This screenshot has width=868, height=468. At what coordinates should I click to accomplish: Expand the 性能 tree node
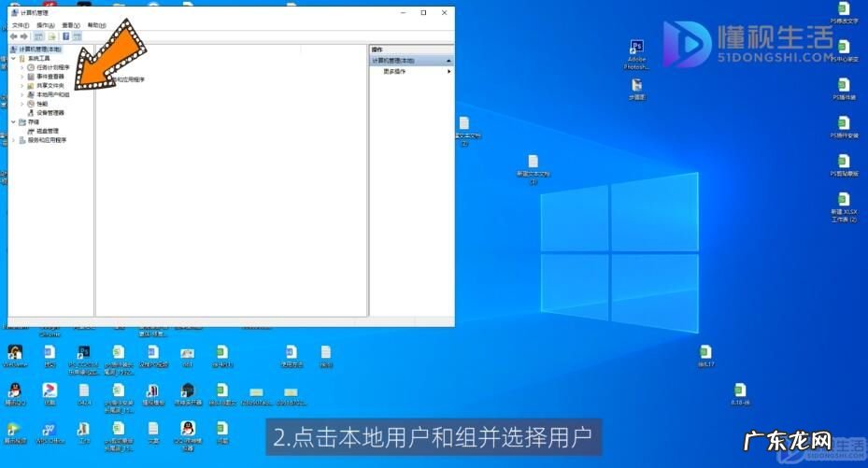coord(22,104)
